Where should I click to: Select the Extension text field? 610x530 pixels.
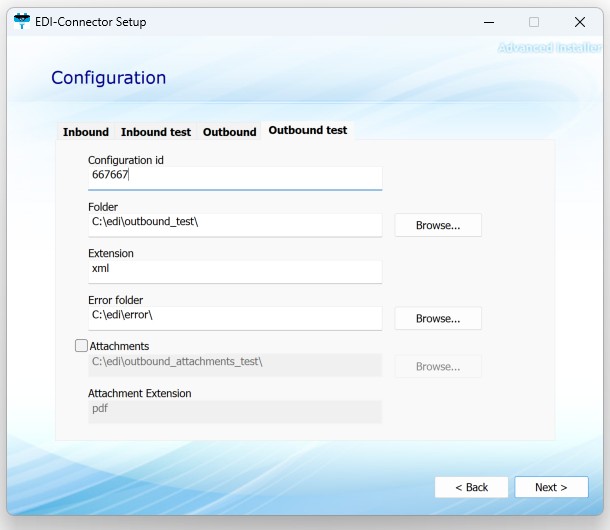(234, 269)
